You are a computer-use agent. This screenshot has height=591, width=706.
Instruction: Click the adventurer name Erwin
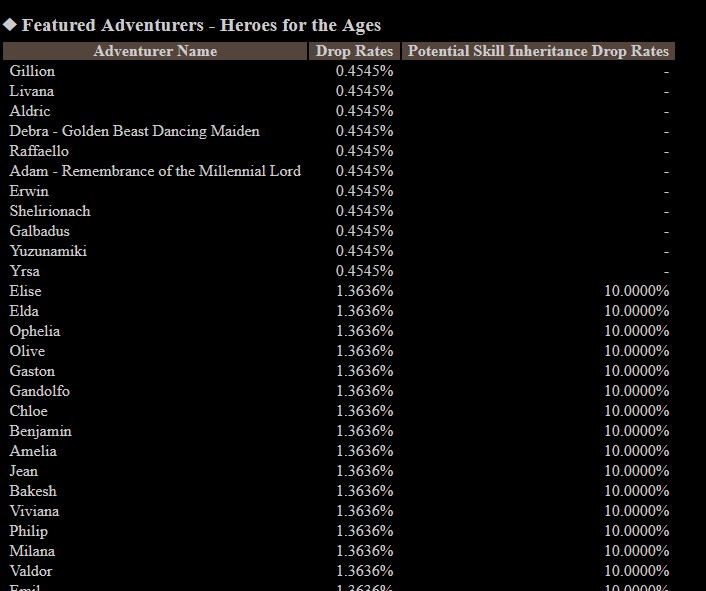pos(29,191)
